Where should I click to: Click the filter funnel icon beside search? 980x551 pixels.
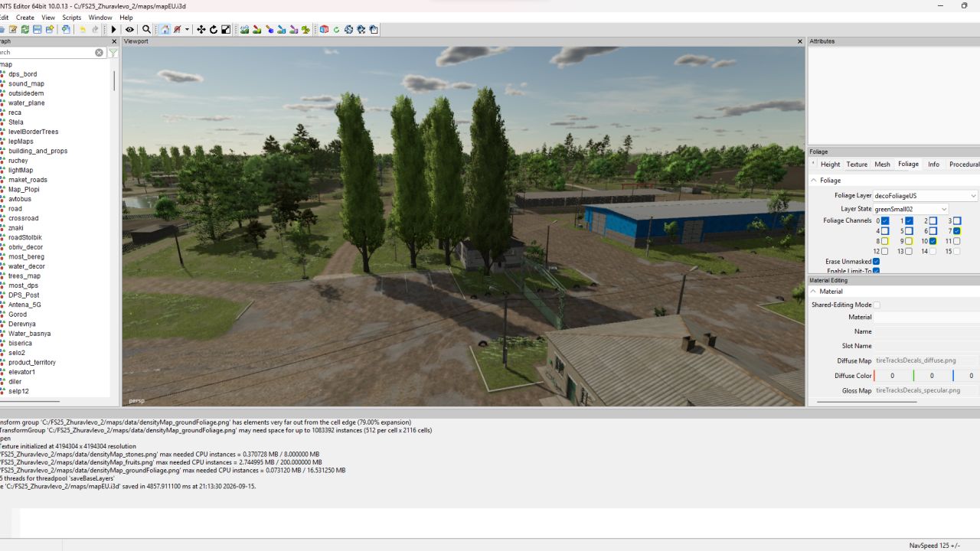tap(113, 53)
